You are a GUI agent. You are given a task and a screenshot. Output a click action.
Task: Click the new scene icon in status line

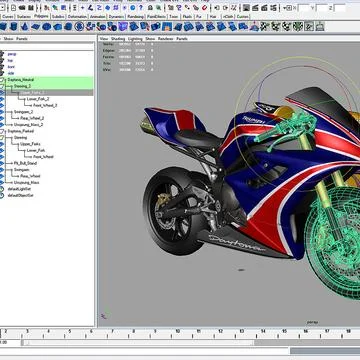click(x=13, y=7)
